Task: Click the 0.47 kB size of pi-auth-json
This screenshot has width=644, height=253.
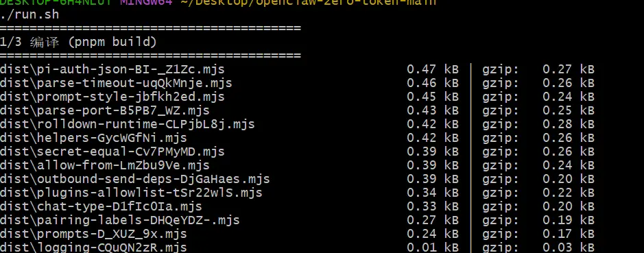Action: pos(433,69)
